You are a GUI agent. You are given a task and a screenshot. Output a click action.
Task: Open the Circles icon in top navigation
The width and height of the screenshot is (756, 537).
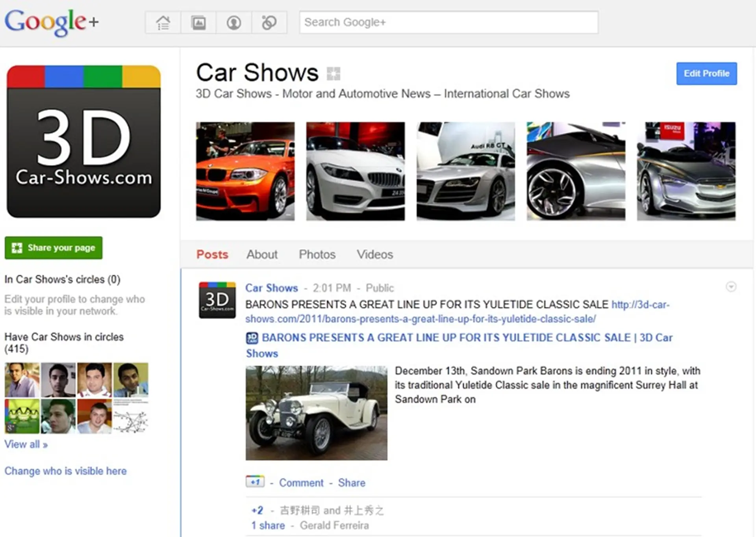click(x=269, y=22)
